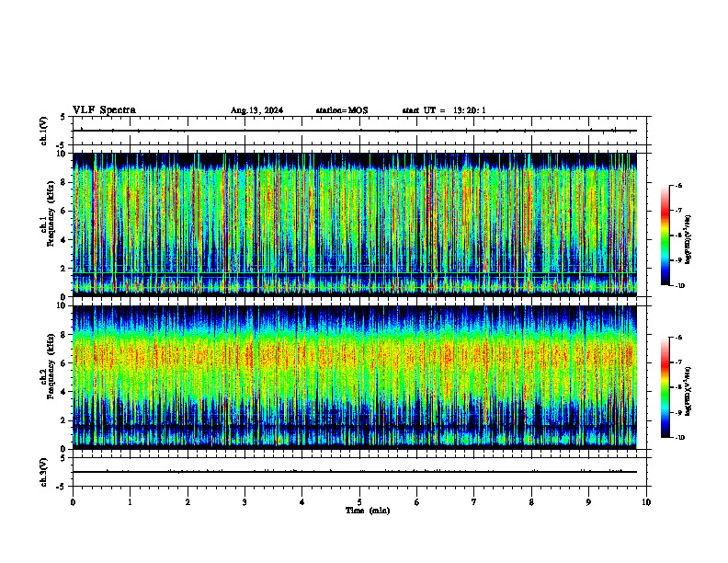728x563 pixels.
Task: Click the "2" frequency tick of ch.2 spectrogram
Action: click(64, 420)
